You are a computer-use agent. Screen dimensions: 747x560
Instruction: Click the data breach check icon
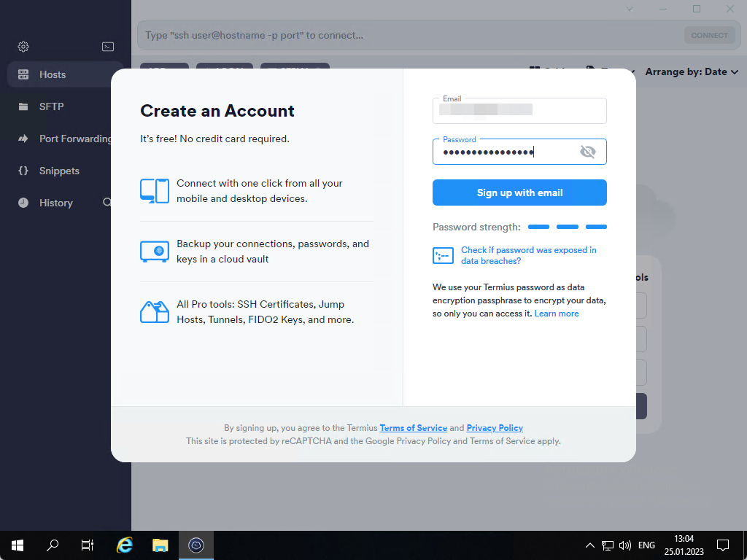point(443,255)
